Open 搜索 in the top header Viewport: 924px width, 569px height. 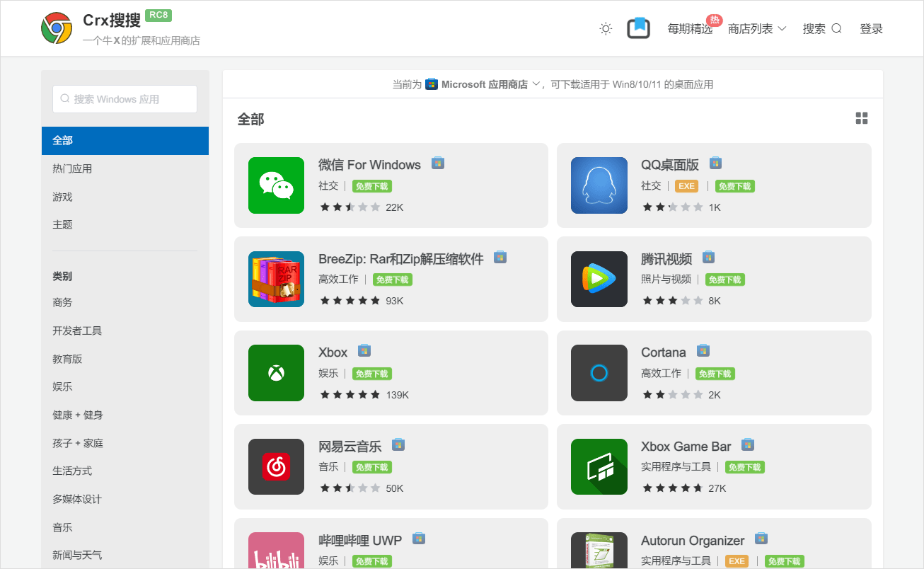(821, 29)
